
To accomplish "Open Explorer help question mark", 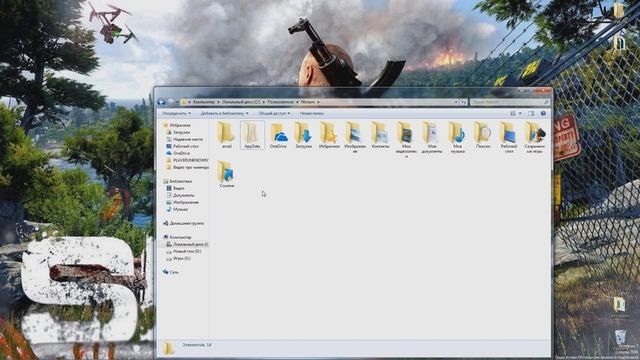I will pos(543,113).
